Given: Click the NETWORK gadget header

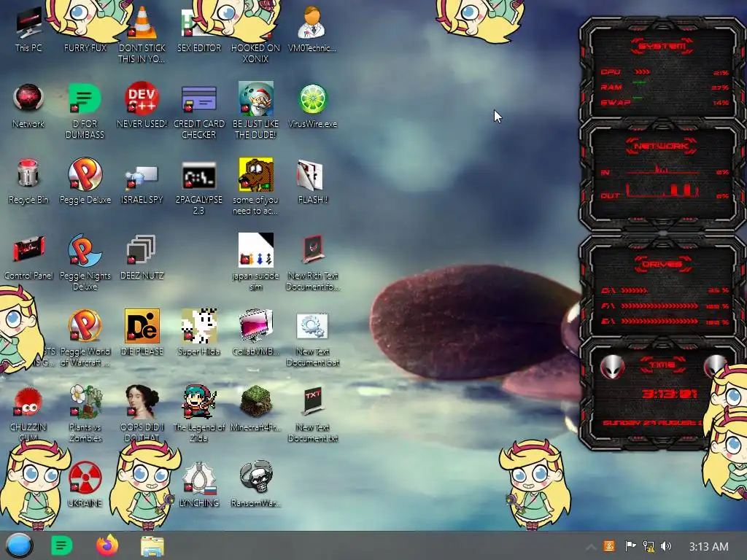Looking at the screenshot, I should [x=662, y=146].
